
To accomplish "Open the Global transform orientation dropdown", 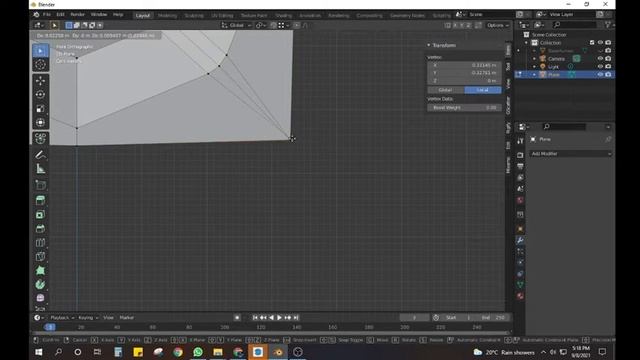I will (x=236, y=25).
